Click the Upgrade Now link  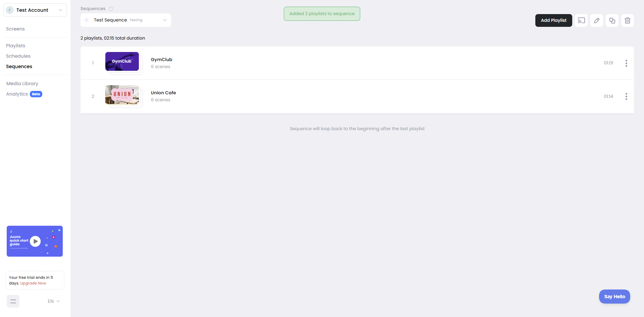pos(33,283)
